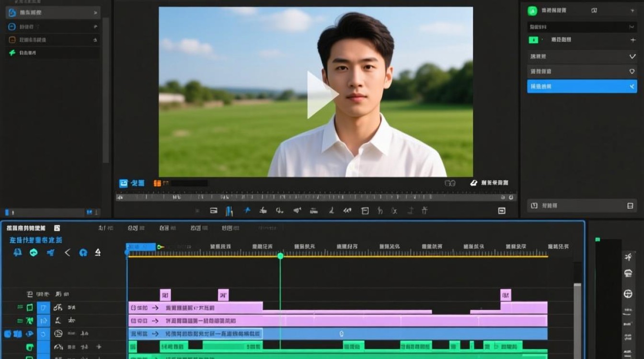This screenshot has height=359, width=644.
Task: Click the labeled button at the right panel bottom
Action: click(x=582, y=206)
